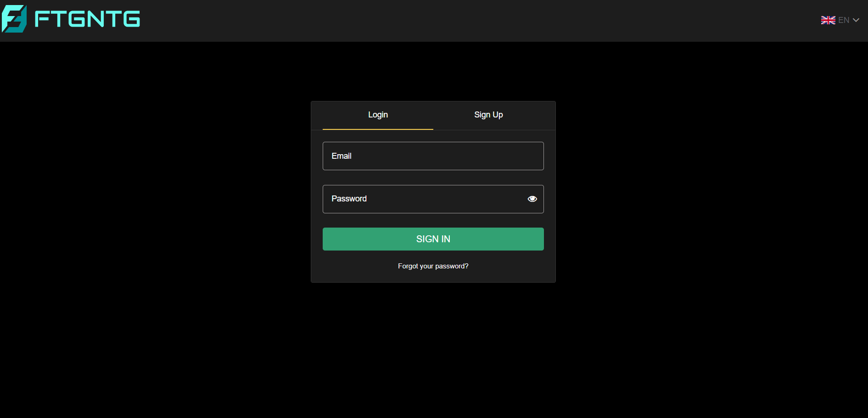Click the Email placeholder label

(342, 156)
